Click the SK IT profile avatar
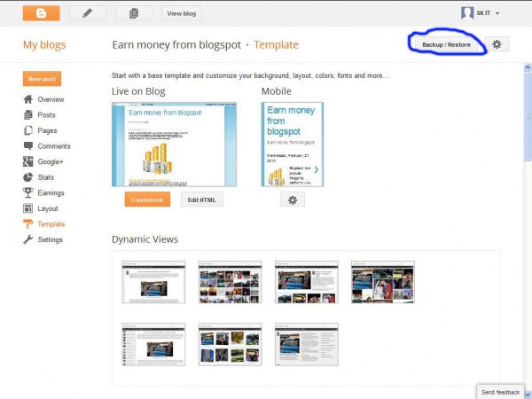 click(467, 13)
